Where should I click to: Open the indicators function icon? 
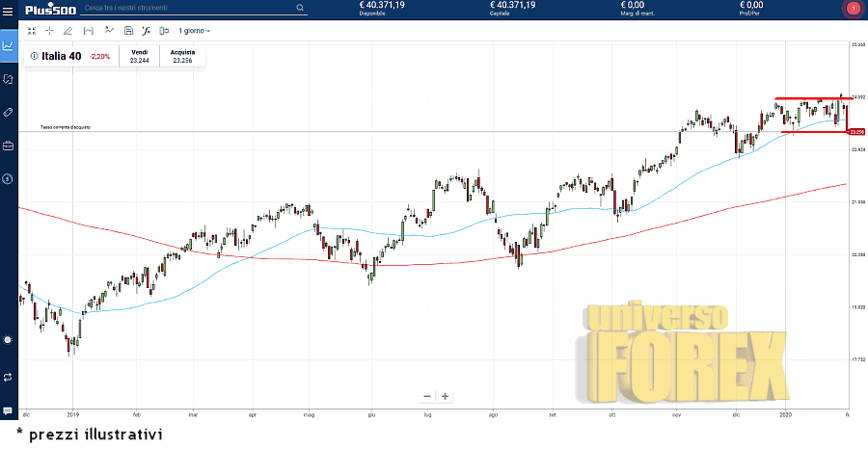pyautogui.click(x=146, y=31)
